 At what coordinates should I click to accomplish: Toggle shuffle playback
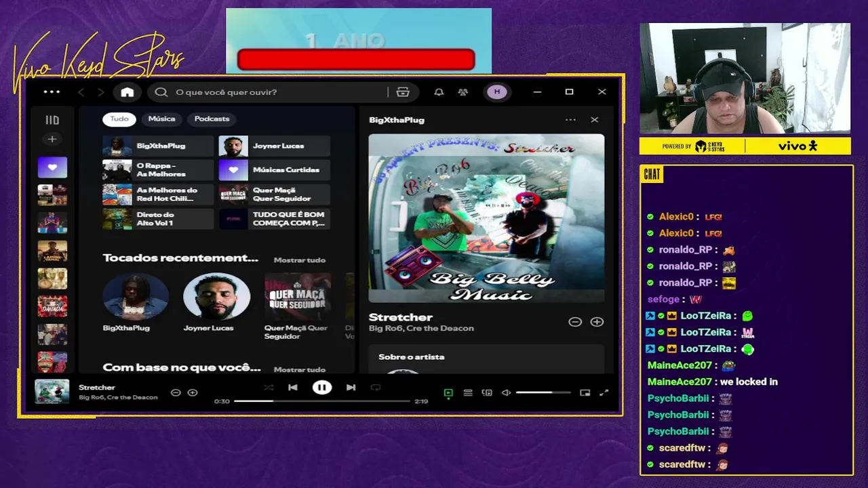coord(269,388)
